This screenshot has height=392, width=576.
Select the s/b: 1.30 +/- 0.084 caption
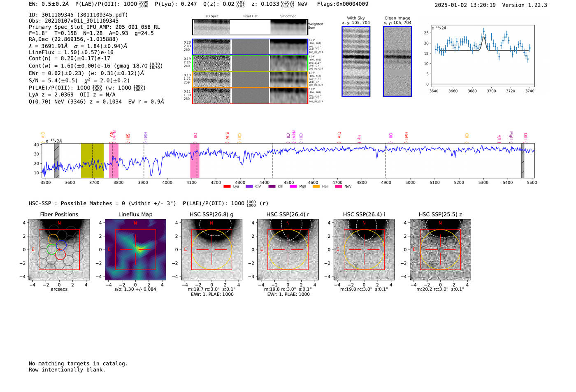(x=135, y=289)
